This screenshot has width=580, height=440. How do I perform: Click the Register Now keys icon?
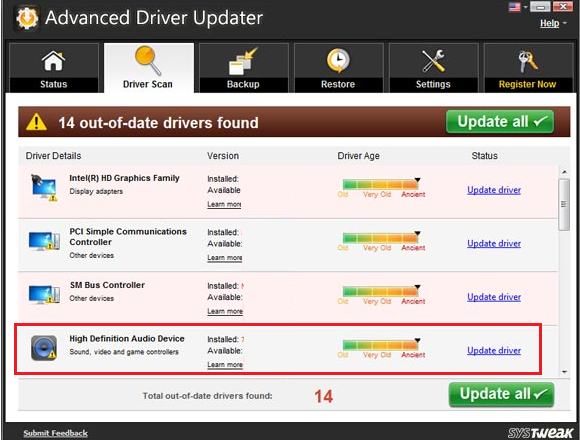coord(528,61)
